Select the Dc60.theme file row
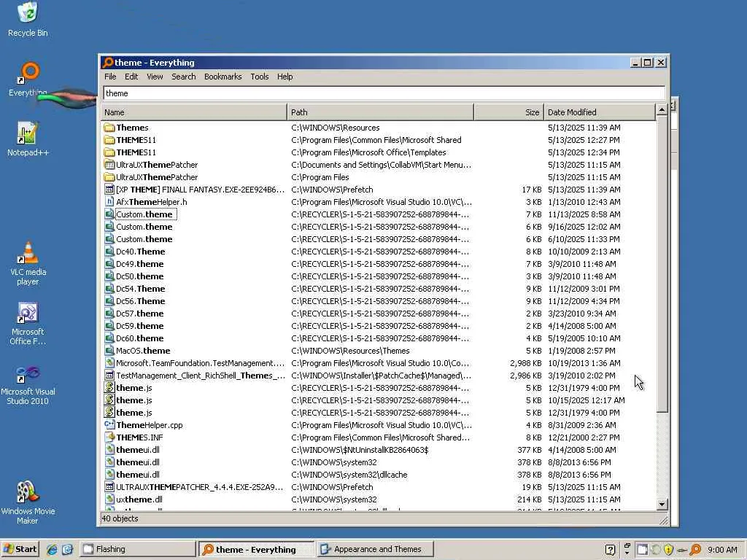The image size is (747, 560). (x=379, y=338)
